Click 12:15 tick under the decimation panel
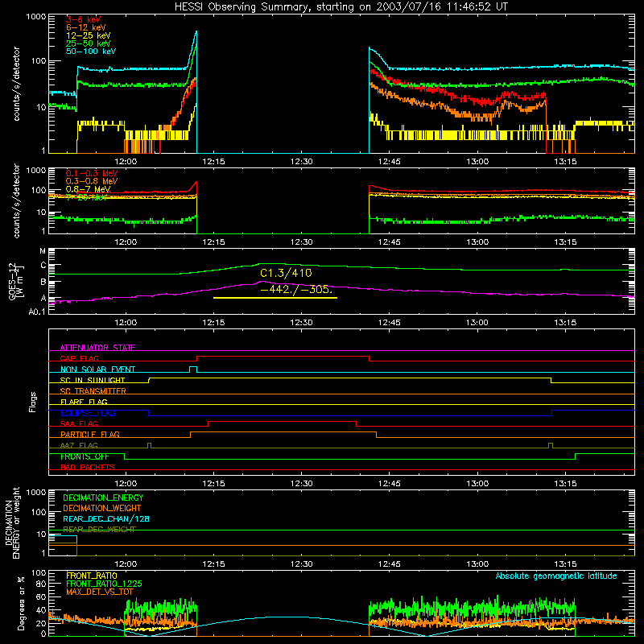Image resolution: width=644 pixels, height=644 pixels. pos(213,564)
